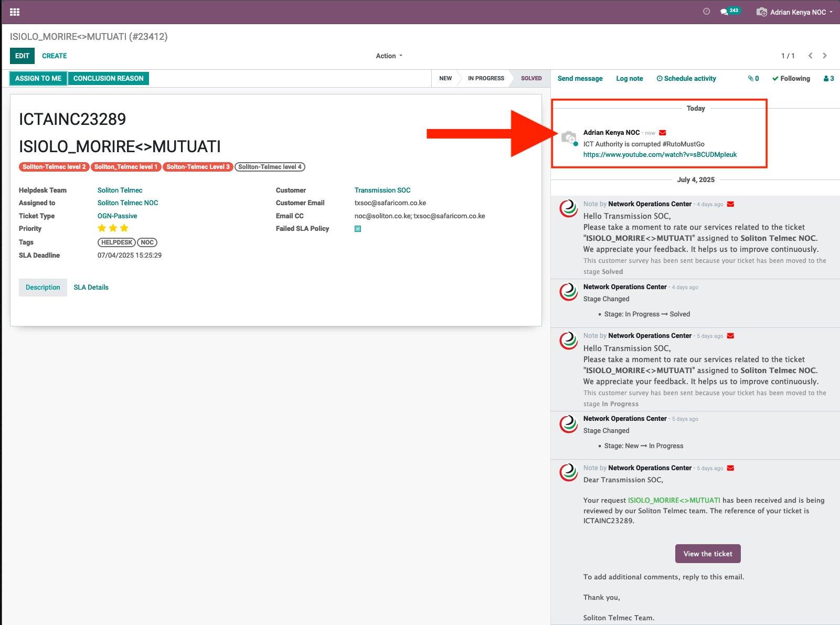Open the conversations chat icon with 243 badge
The width and height of the screenshot is (840, 625).
tap(725, 12)
